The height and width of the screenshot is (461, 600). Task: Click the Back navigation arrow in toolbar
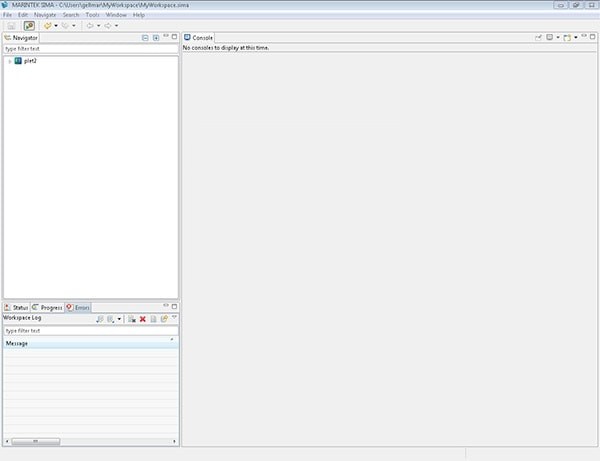click(x=89, y=25)
